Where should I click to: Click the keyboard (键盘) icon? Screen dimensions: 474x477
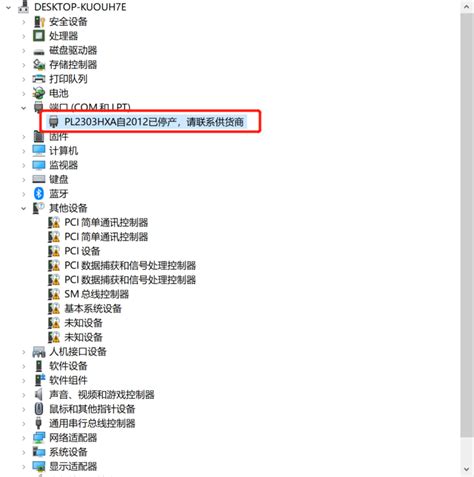pyautogui.click(x=39, y=179)
